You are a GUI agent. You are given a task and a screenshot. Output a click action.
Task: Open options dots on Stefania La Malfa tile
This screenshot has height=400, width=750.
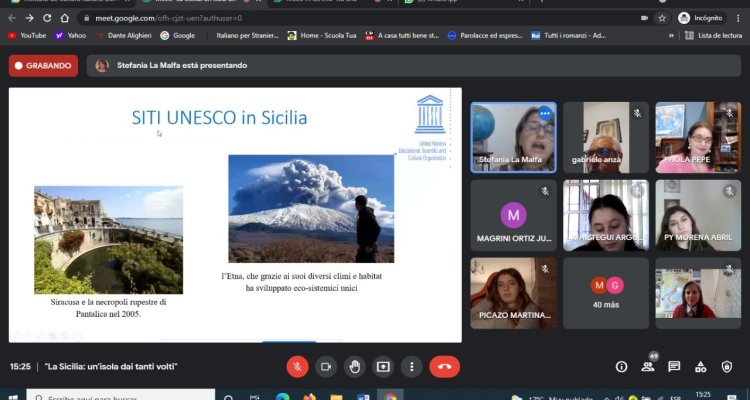[x=545, y=114]
